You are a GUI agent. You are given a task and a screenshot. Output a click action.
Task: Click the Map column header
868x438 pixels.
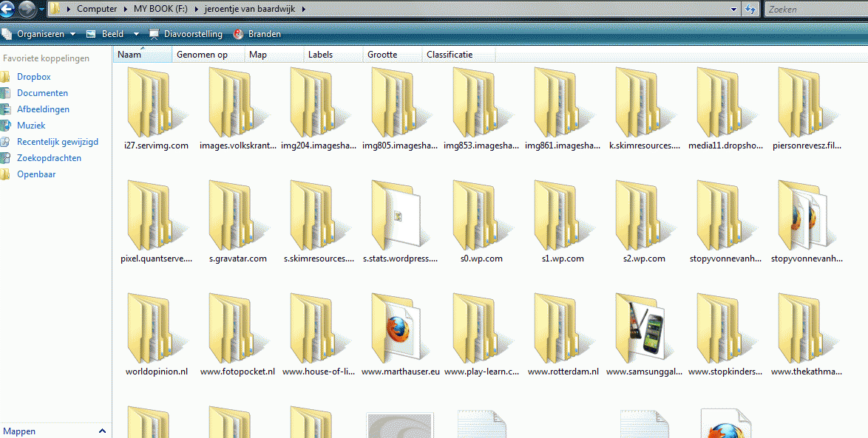pyautogui.click(x=274, y=54)
